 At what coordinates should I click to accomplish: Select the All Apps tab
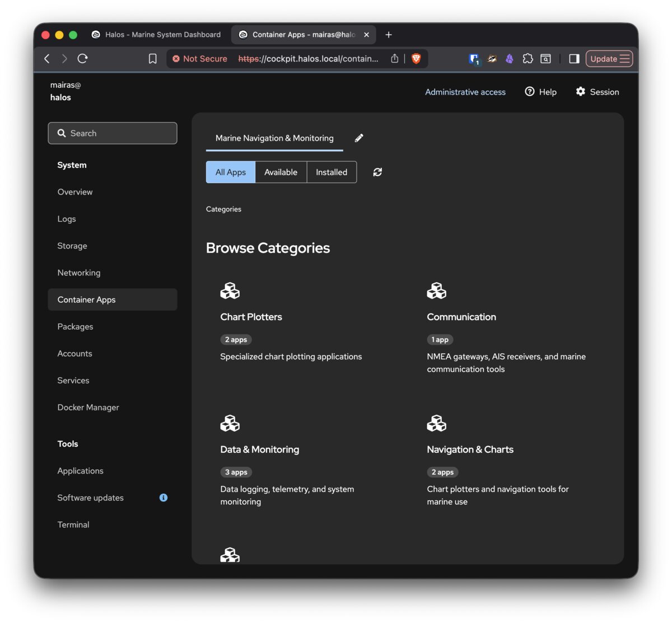pos(230,172)
